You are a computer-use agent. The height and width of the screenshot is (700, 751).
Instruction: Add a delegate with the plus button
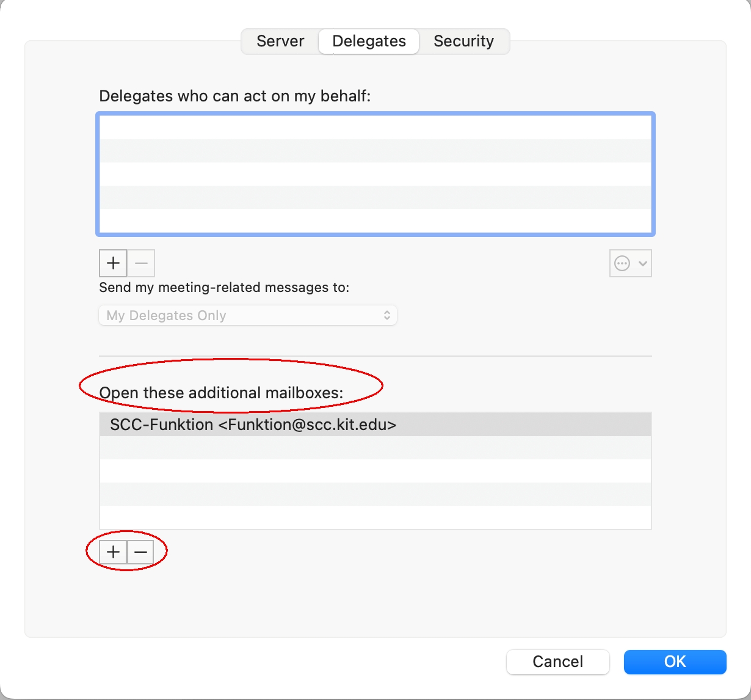113,263
